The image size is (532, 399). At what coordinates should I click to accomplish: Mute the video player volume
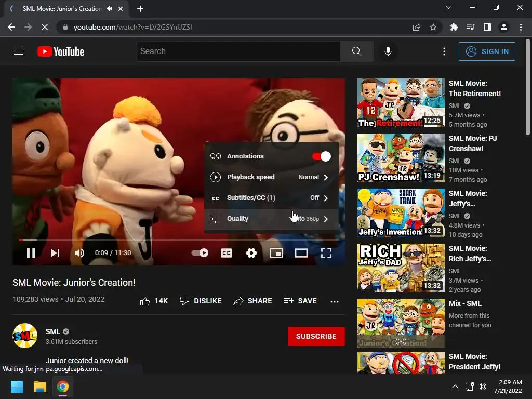(x=79, y=253)
